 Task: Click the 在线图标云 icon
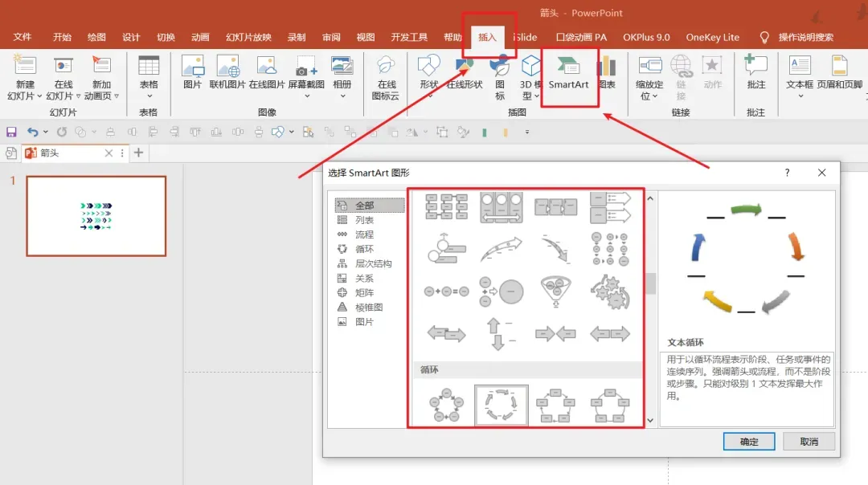386,67
